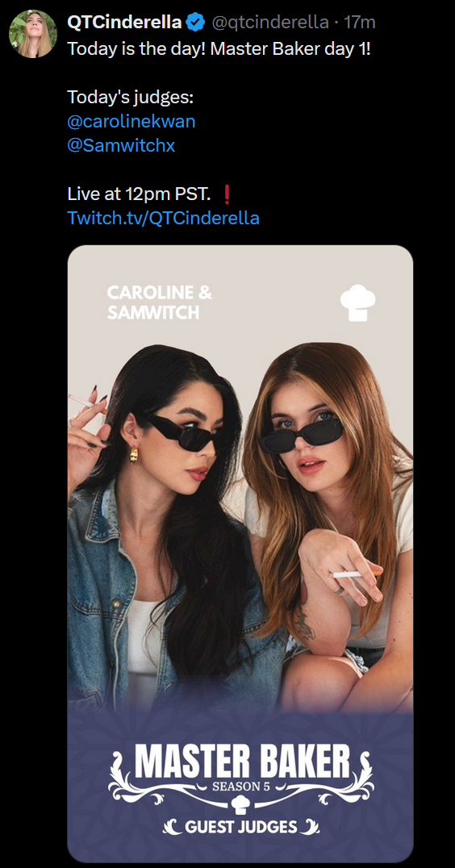The width and height of the screenshot is (455, 868).
Task: Click the chef hat icon on poster
Action: pyautogui.click(x=357, y=303)
